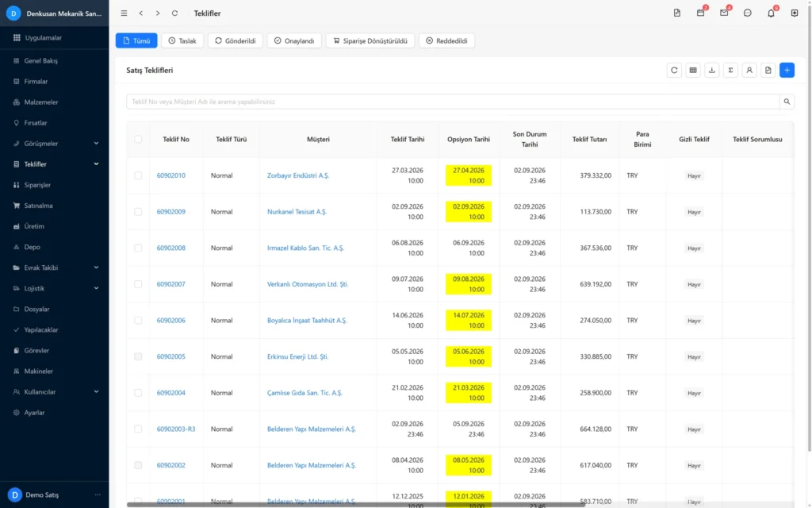The image size is (812, 508).
Task: Open notifications bell icon
Action: pyautogui.click(x=771, y=13)
